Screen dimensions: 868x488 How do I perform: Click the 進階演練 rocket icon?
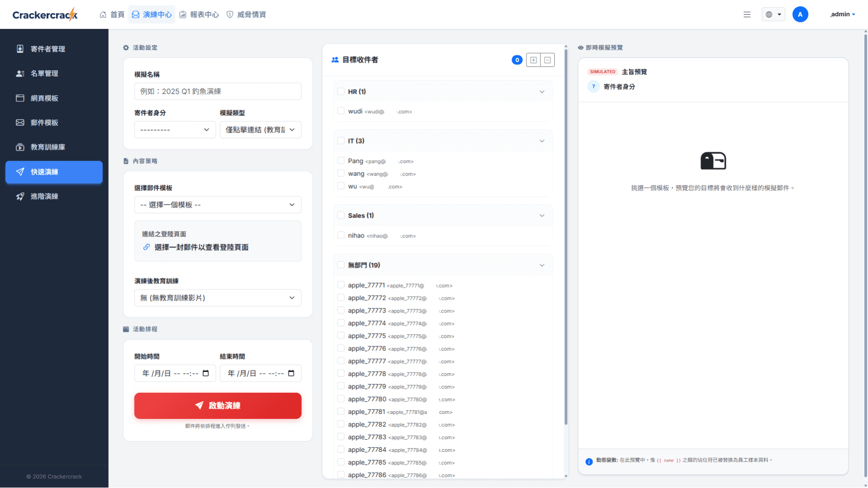coord(20,196)
